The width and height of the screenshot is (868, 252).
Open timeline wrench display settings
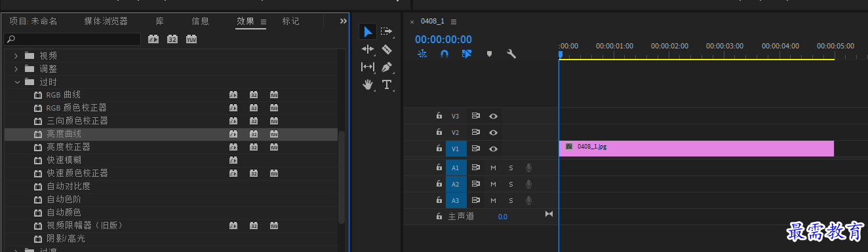point(511,54)
